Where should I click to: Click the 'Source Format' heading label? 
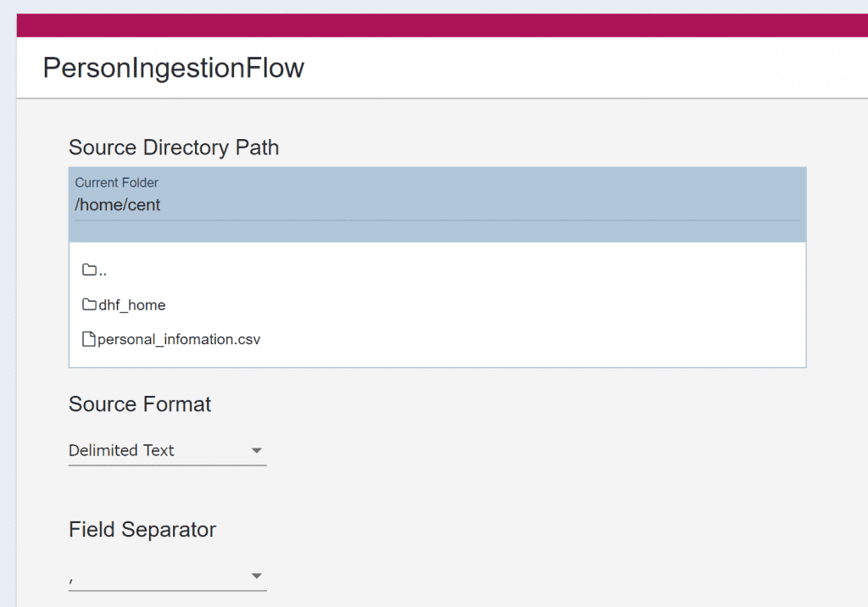140,404
